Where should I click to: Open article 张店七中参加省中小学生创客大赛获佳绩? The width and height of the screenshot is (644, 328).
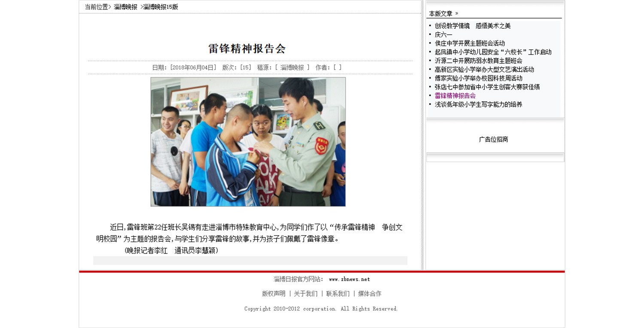point(487,87)
